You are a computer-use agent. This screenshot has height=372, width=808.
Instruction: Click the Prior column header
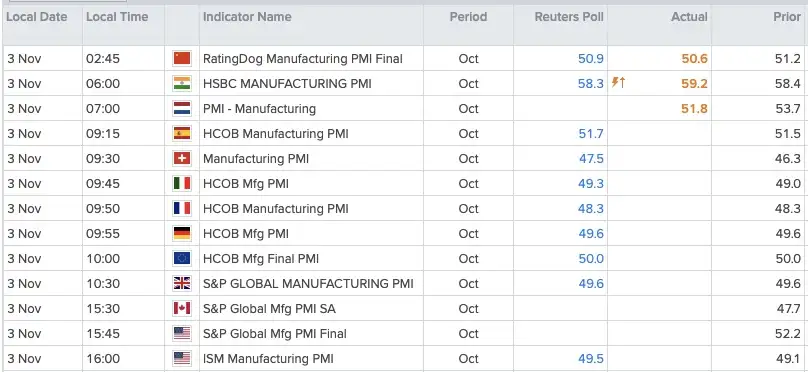tap(787, 17)
